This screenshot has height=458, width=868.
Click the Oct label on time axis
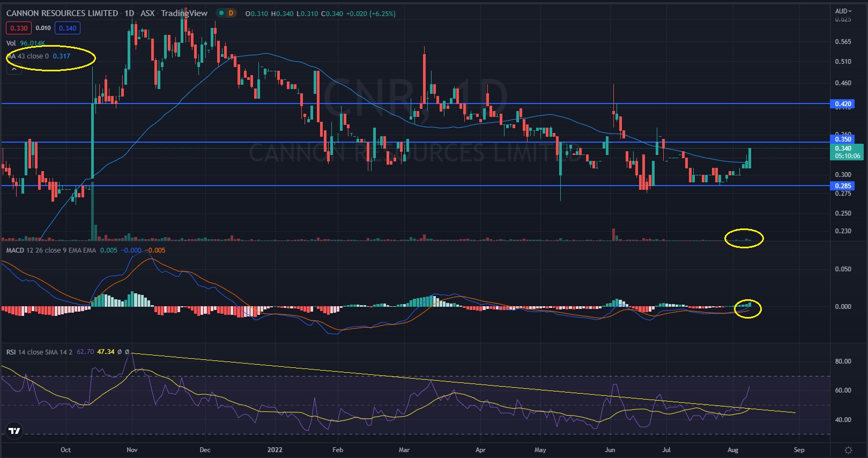(x=65, y=449)
